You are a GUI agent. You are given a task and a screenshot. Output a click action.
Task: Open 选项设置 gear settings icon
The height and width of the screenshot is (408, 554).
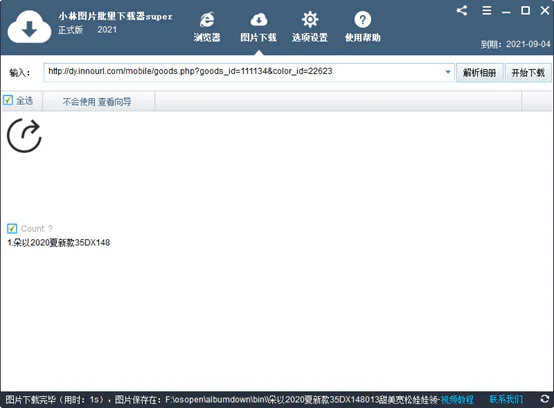pos(310,19)
